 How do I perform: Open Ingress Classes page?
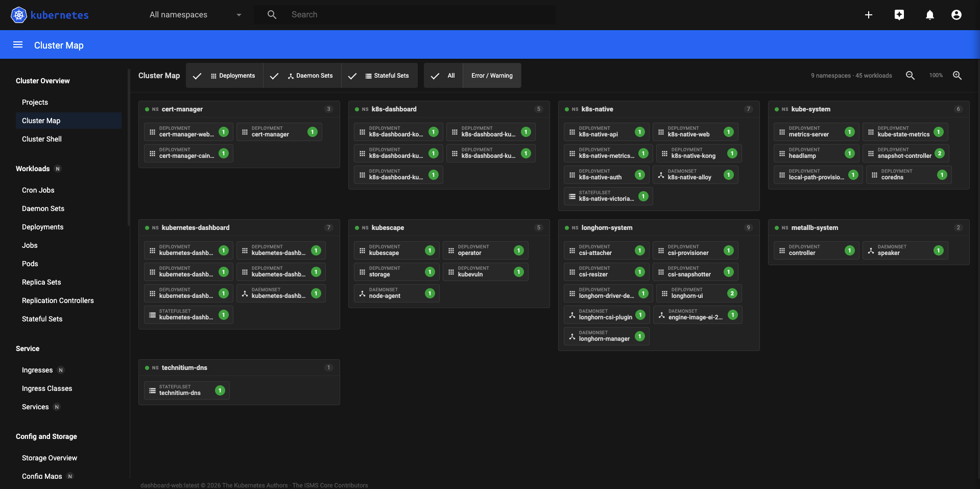47,388
